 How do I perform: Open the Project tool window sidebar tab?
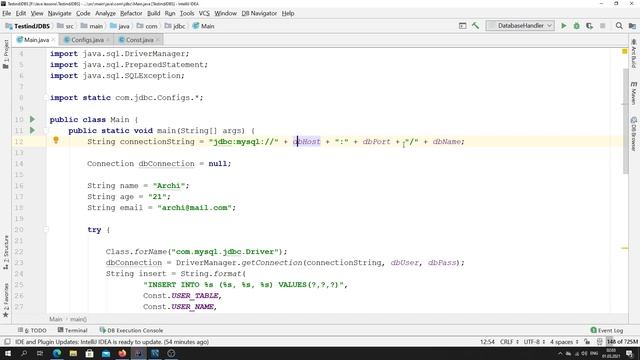[6, 54]
